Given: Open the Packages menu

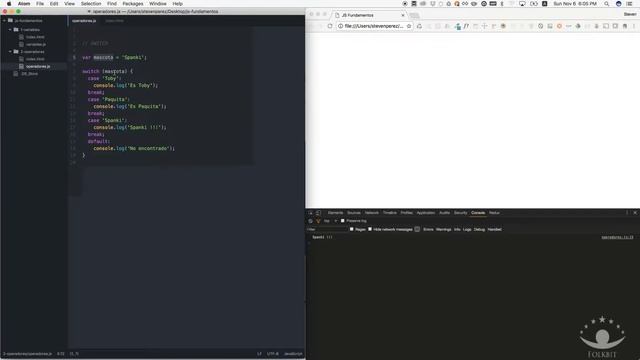Looking at the screenshot, I should point(133,4).
